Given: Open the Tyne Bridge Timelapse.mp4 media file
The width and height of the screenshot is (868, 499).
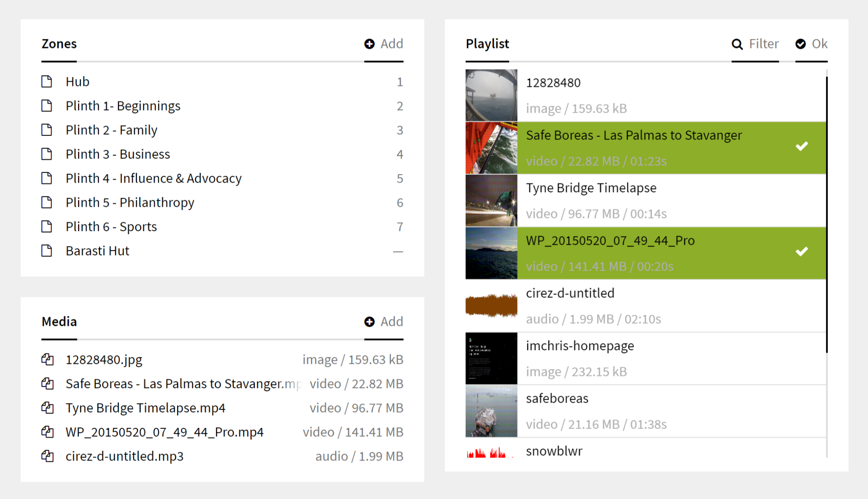Looking at the screenshot, I should (x=145, y=408).
